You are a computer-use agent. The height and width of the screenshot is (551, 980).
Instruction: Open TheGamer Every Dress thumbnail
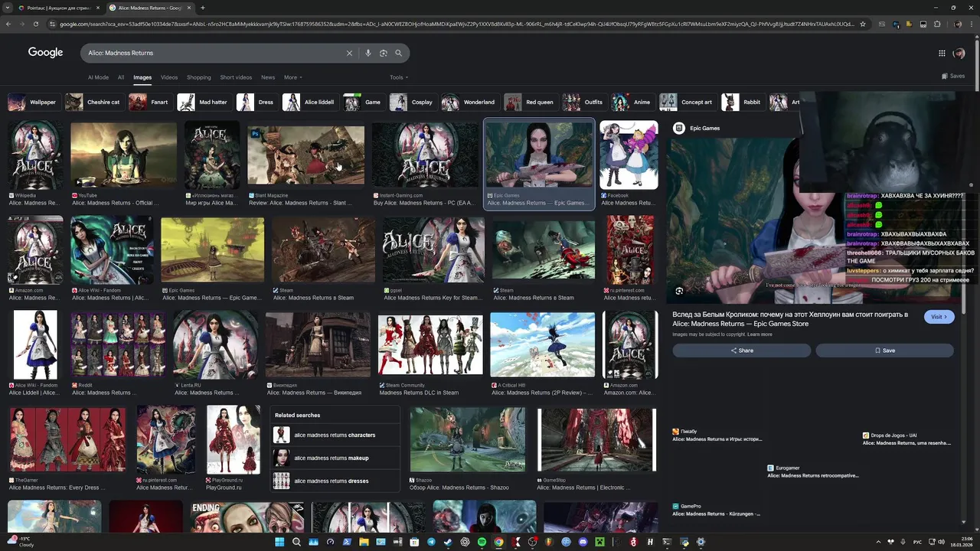click(x=67, y=439)
